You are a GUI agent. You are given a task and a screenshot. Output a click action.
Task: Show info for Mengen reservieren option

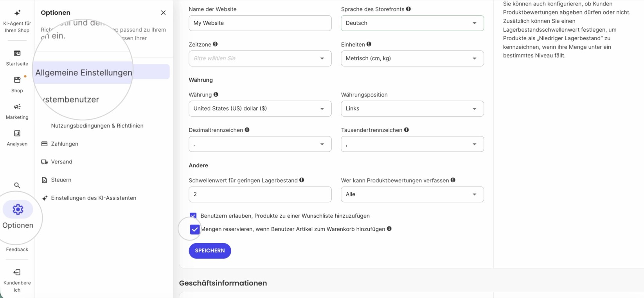(389, 229)
